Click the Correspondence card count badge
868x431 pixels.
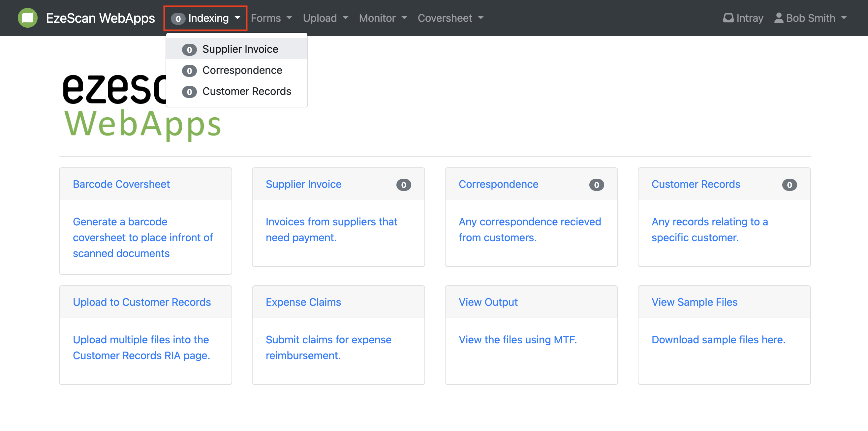pos(596,185)
